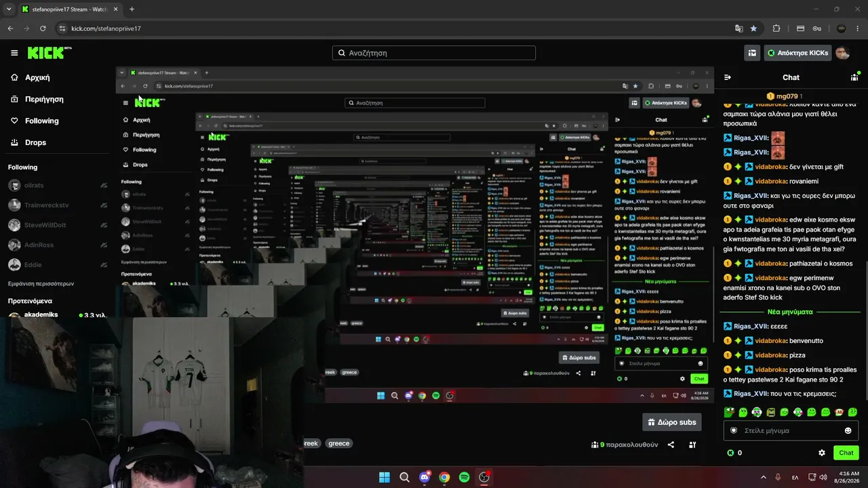Pick the Pepe frog quick emote

[729, 412]
